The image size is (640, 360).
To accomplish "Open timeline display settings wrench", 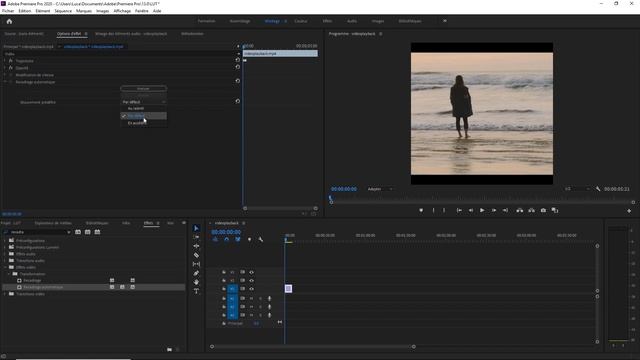I will [x=260, y=239].
